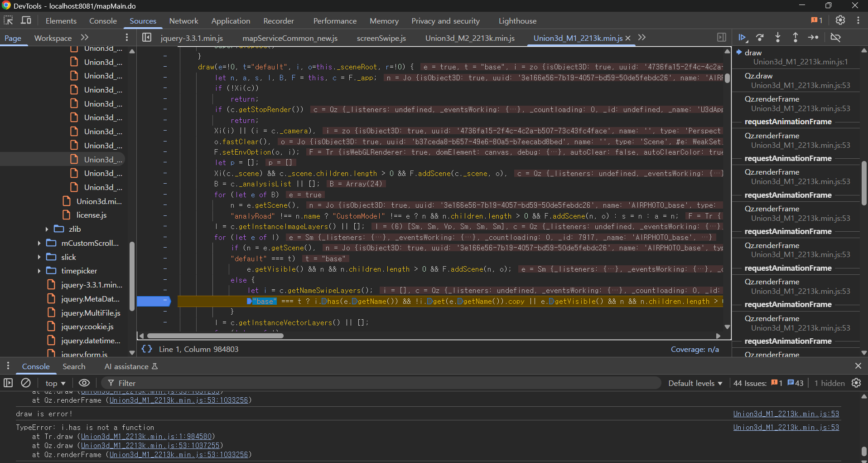Hide the debugger sidebar pane
Viewport: 868px width, 463px height.
[722, 38]
